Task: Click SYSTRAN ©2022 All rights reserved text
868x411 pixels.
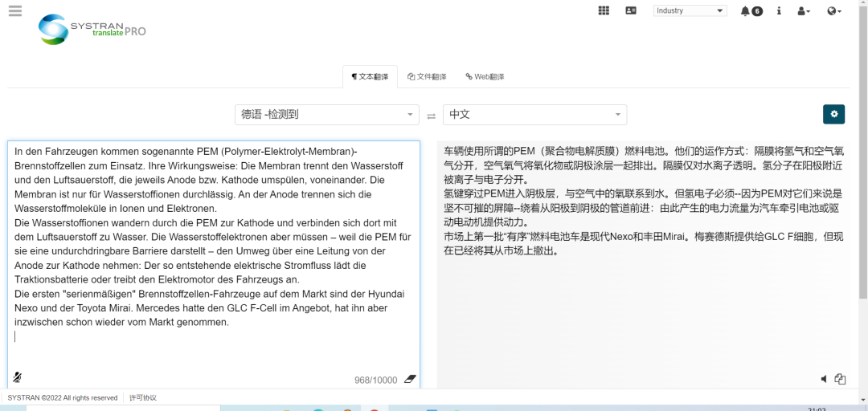Action: [63, 397]
